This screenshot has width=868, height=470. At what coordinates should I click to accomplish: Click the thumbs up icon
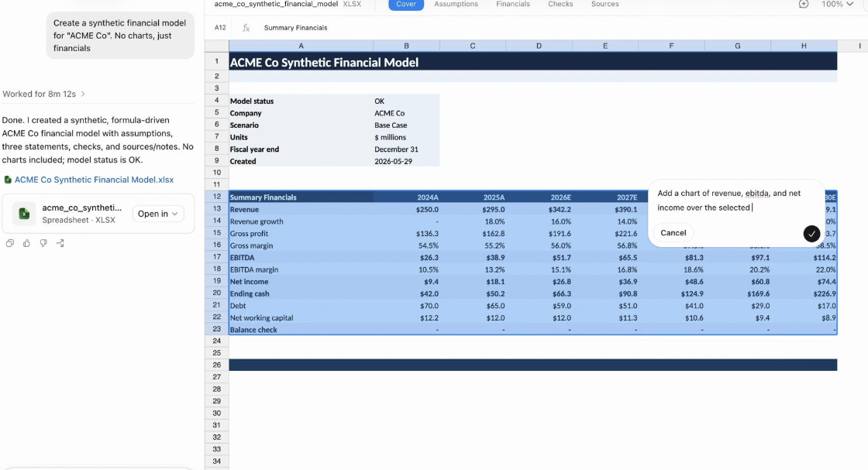click(26, 243)
